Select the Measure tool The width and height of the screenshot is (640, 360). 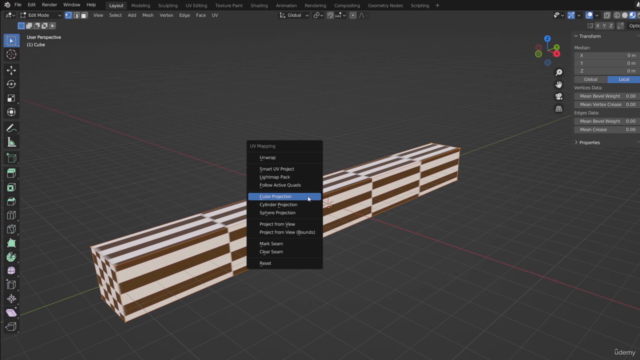coord(11,142)
